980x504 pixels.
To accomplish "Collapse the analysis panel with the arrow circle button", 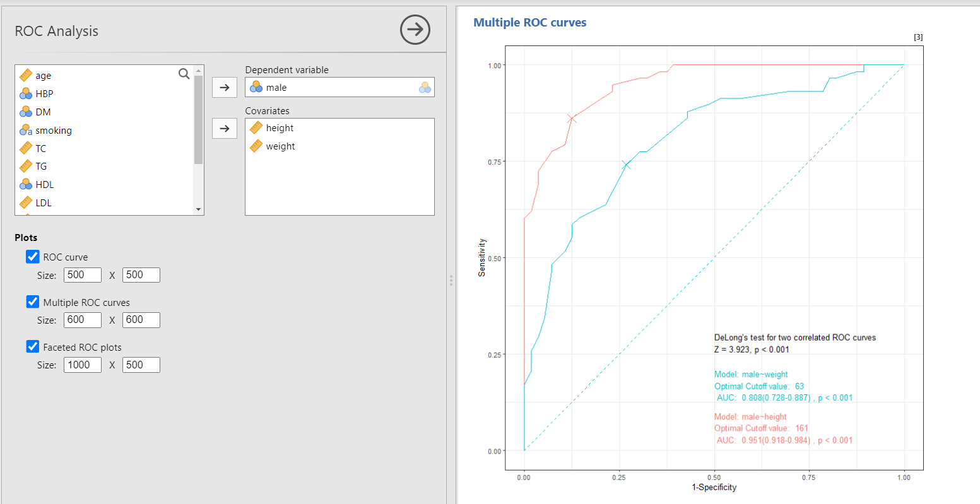I will 415,30.
